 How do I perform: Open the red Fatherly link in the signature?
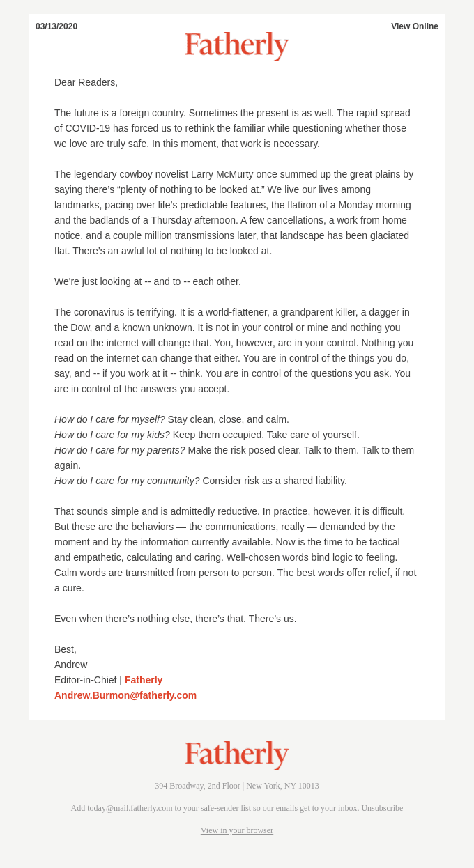(144, 680)
